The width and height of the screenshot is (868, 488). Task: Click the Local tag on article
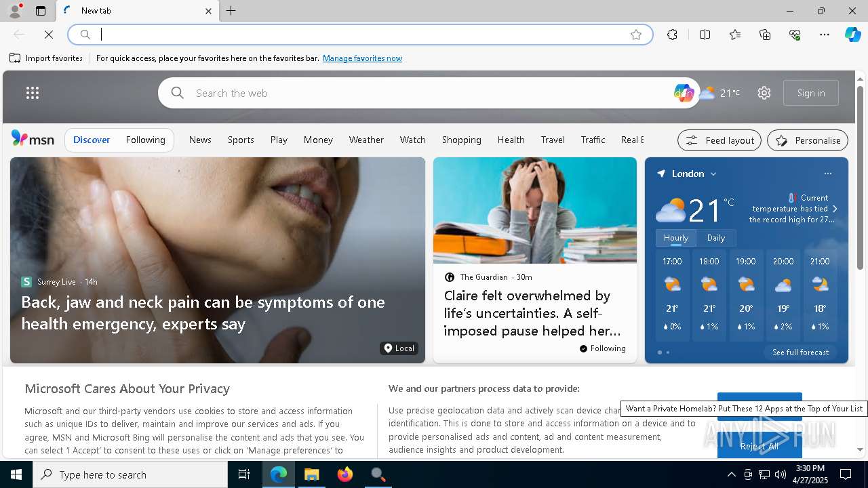point(399,348)
